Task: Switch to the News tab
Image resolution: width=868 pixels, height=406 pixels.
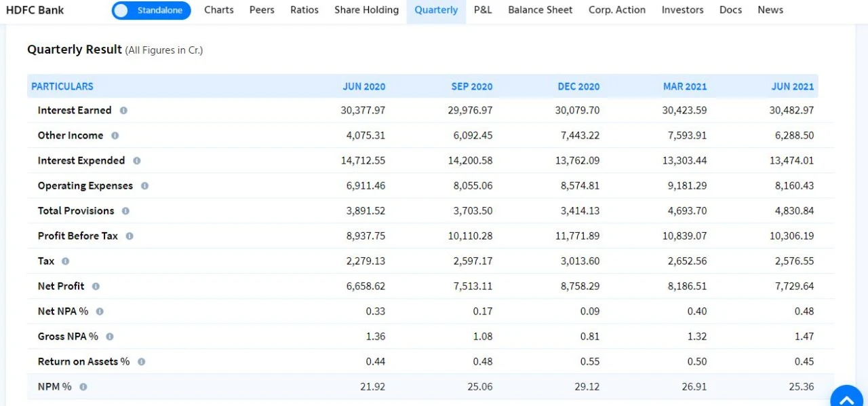Action: coord(770,10)
